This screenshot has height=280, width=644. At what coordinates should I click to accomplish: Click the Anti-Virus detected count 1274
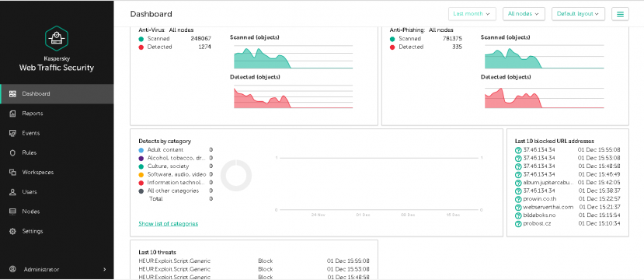204,47
